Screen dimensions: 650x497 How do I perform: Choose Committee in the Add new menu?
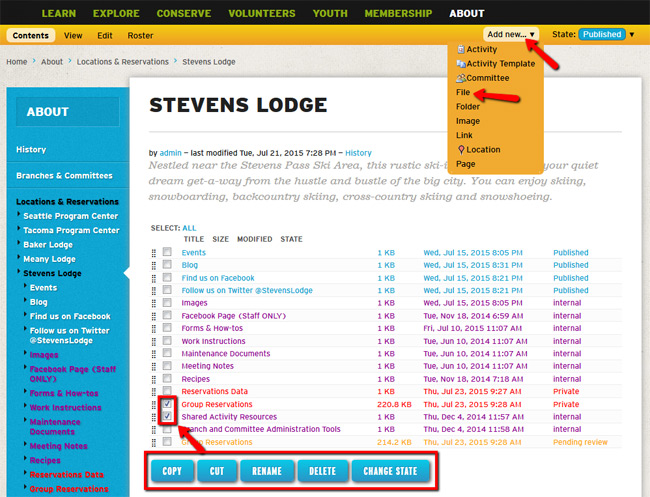(x=487, y=78)
